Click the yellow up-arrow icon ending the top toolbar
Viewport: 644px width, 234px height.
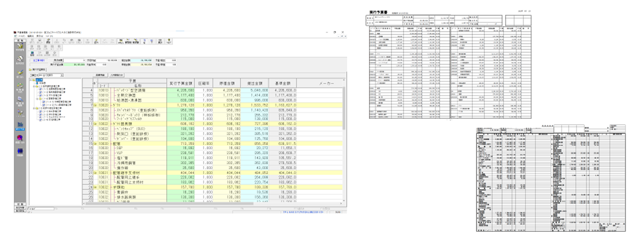(x=169, y=41)
